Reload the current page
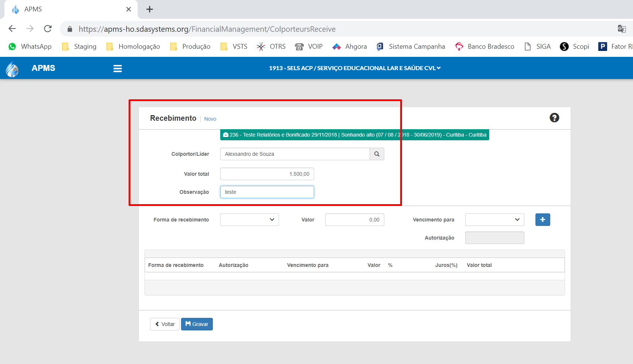 pos(48,29)
